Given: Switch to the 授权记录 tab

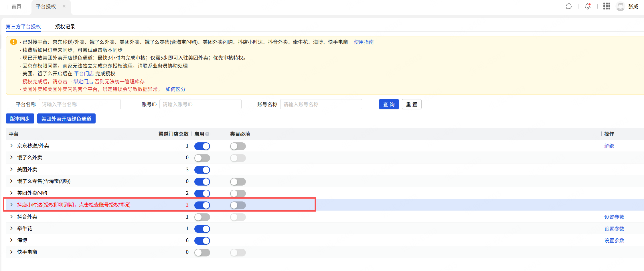Looking at the screenshot, I should coord(65,26).
